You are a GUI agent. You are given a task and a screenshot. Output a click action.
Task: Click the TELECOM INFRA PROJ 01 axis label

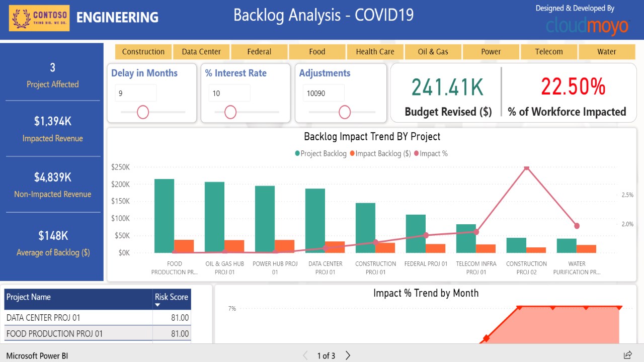click(476, 268)
